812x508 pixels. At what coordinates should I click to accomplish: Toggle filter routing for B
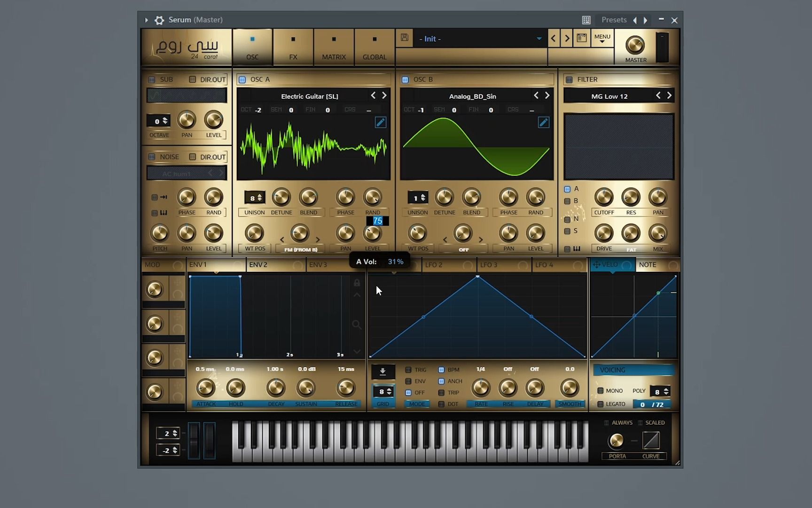pos(567,201)
